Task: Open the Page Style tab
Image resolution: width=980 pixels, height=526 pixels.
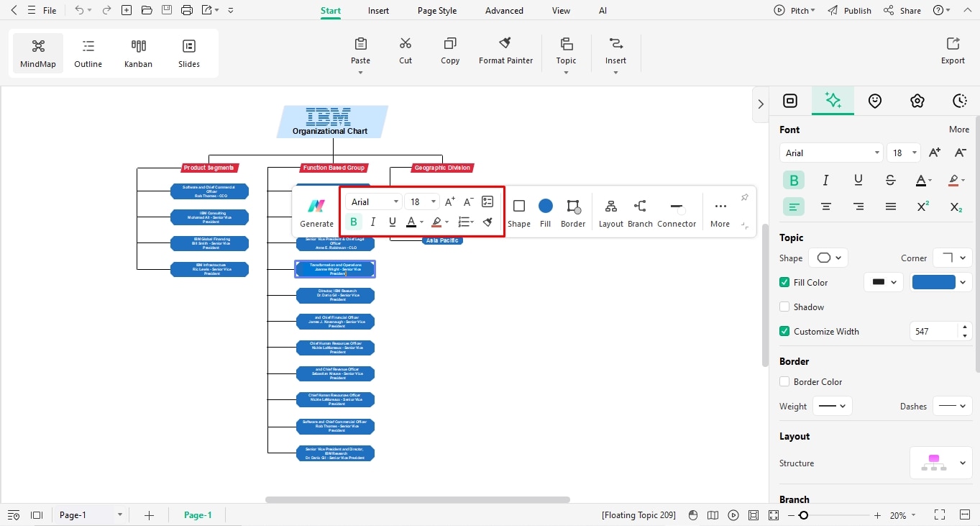Action: (x=437, y=11)
